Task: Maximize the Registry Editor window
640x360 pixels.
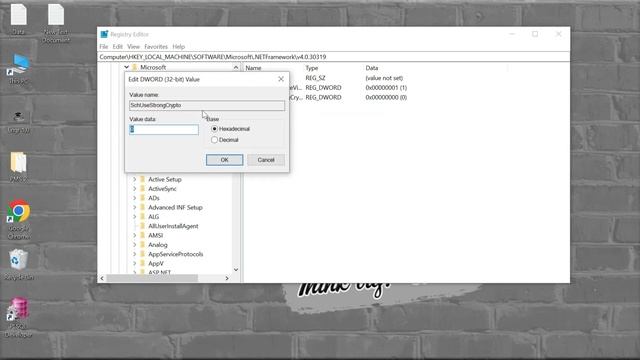Action: click(535, 34)
